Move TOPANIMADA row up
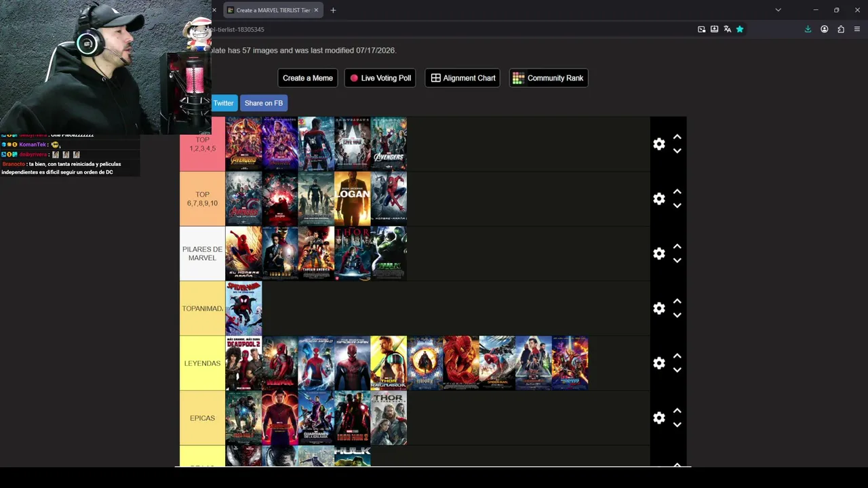 tap(677, 302)
